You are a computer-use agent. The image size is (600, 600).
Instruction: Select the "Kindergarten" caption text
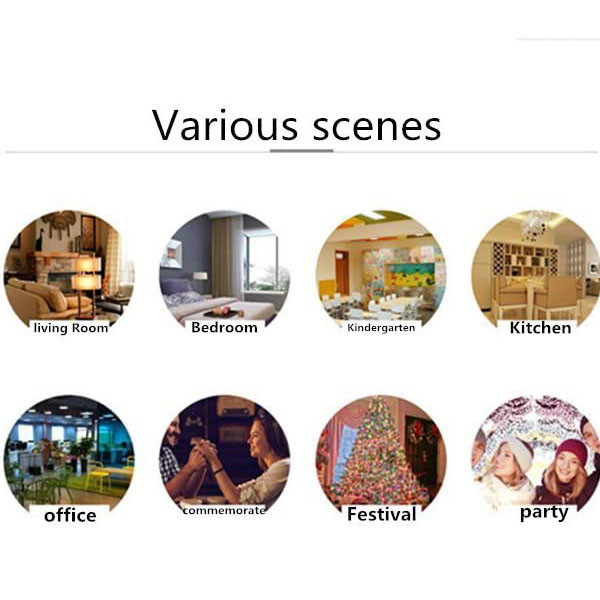coord(381,328)
